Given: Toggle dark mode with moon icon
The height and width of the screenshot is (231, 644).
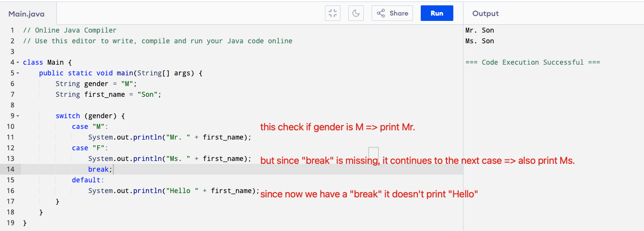Looking at the screenshot, I should [356, 14].
